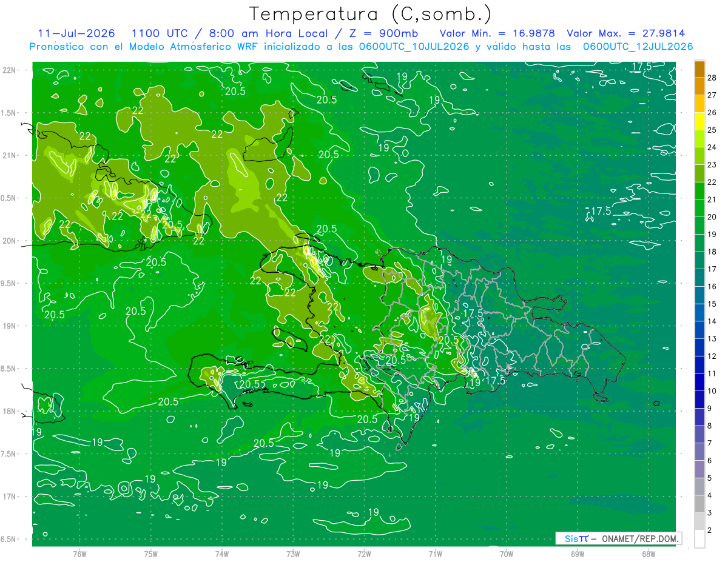Image resolution: width=728 pixels, height=562 pixels.
Task: Click the 'Z = 900mb' level text
Action: (380, 33)
